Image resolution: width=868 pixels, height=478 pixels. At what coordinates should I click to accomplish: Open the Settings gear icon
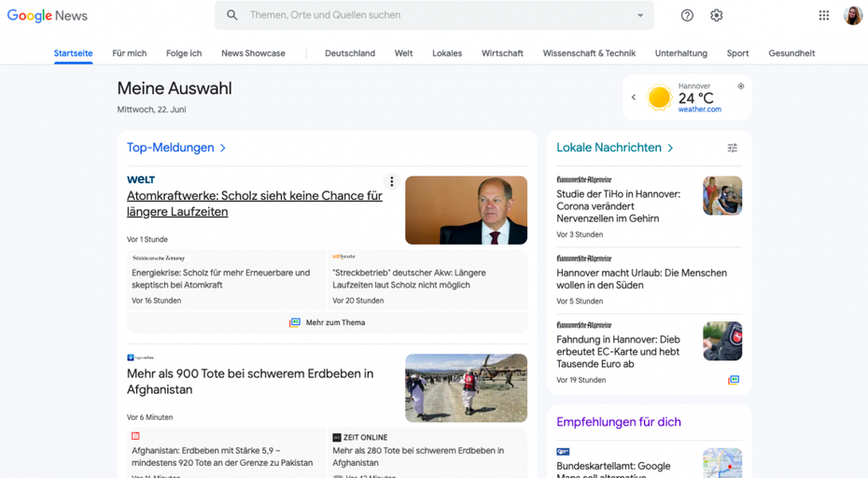point(716,16)
